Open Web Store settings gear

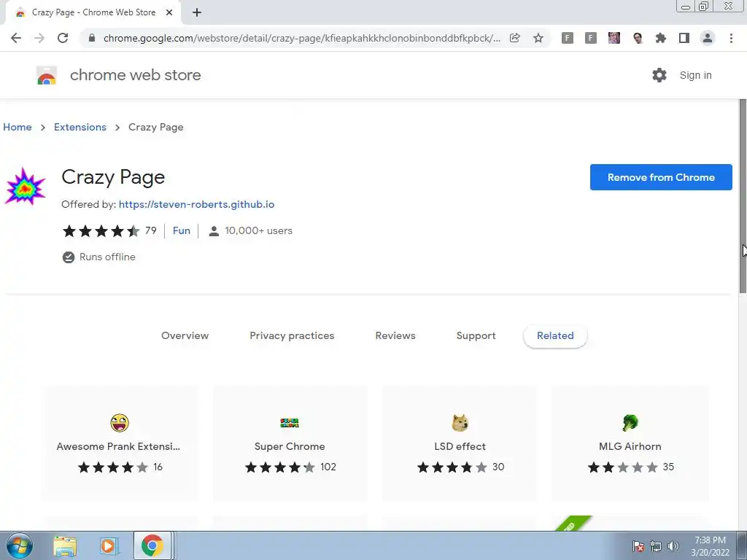pos(659,75)
